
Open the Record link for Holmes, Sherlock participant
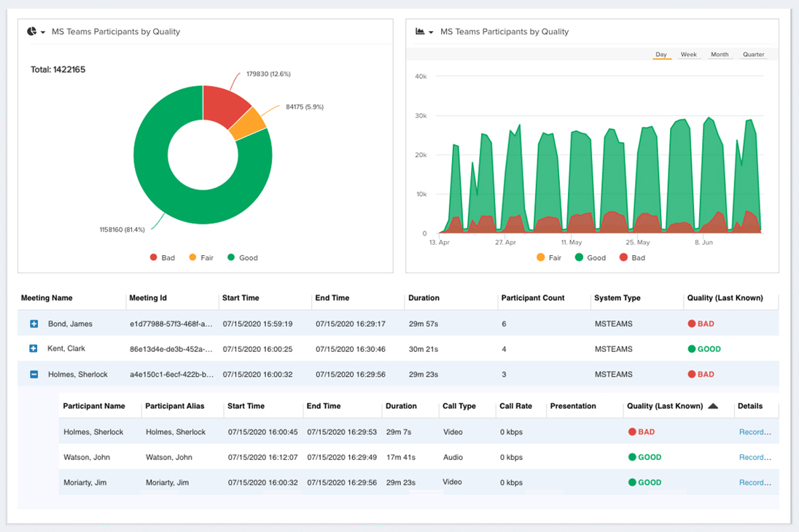[755, 432]
